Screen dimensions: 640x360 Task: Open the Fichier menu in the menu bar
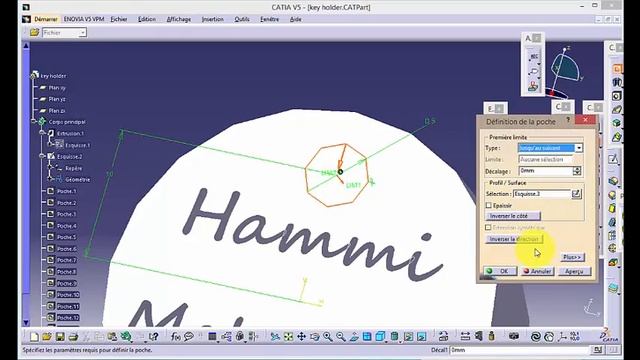click(119, 19)
